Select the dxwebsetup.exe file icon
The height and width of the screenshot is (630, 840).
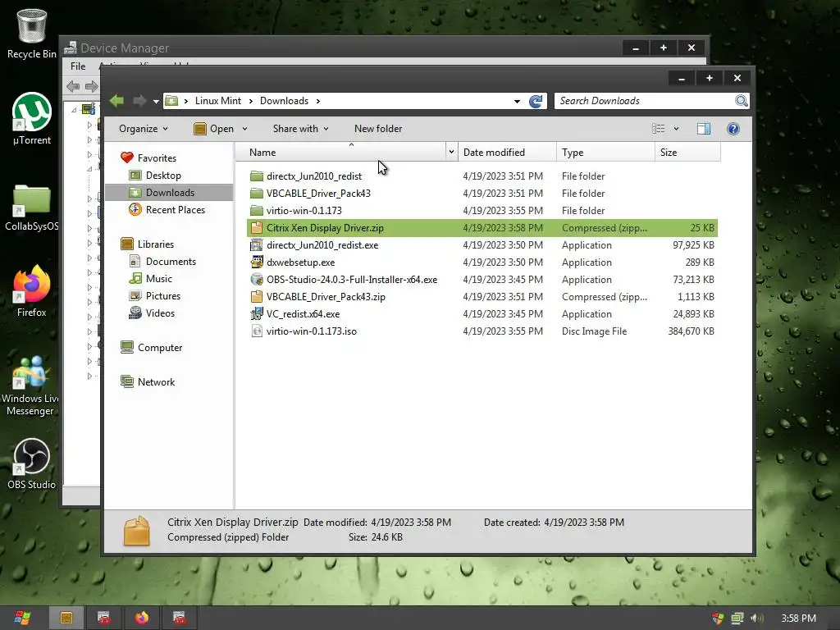click(x=257, y=262)
